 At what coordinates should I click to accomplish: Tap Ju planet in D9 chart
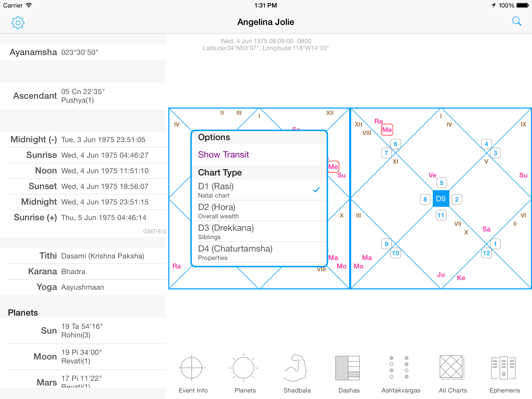[x=441, y=275]
